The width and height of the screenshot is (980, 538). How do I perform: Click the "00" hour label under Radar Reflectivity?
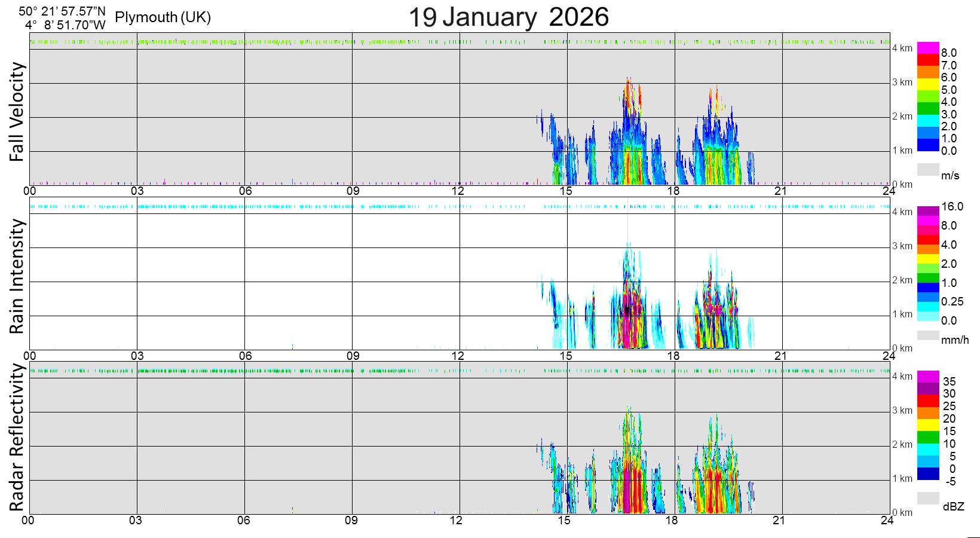tap(29, 521)
